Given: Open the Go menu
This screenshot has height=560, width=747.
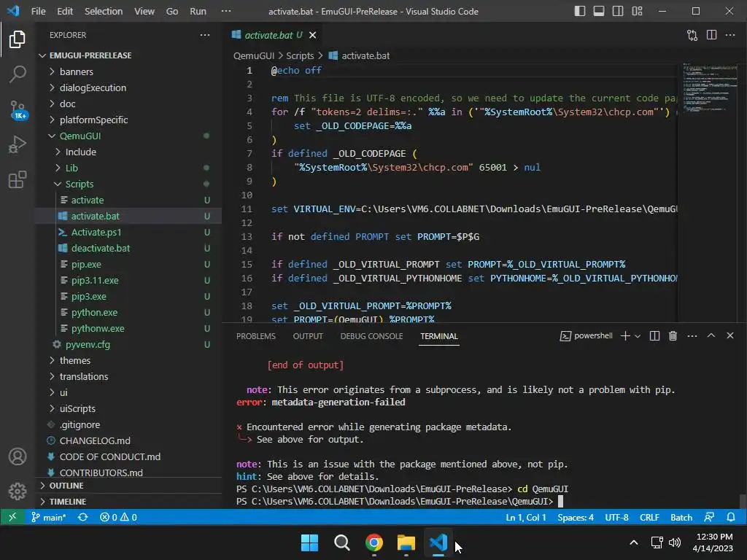Looking at the screenshot, I should 172,11.
